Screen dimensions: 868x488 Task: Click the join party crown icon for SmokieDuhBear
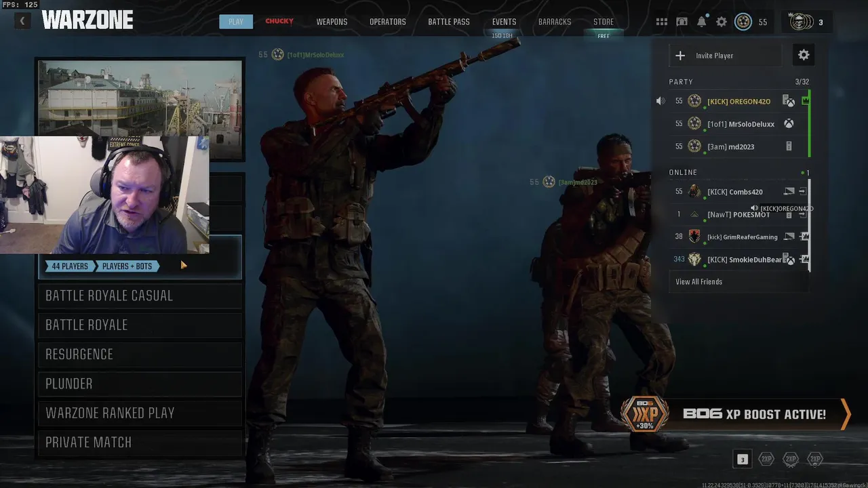click(804, 259)
